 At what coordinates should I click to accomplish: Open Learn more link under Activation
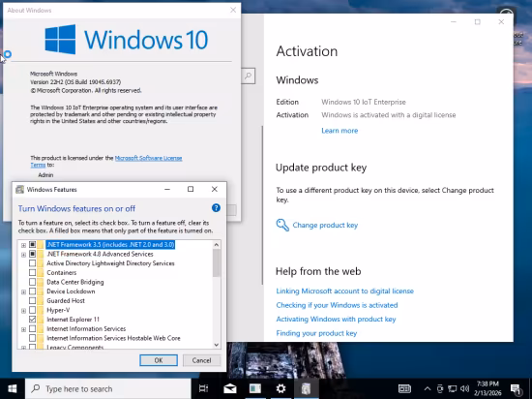tap(340, 131)
